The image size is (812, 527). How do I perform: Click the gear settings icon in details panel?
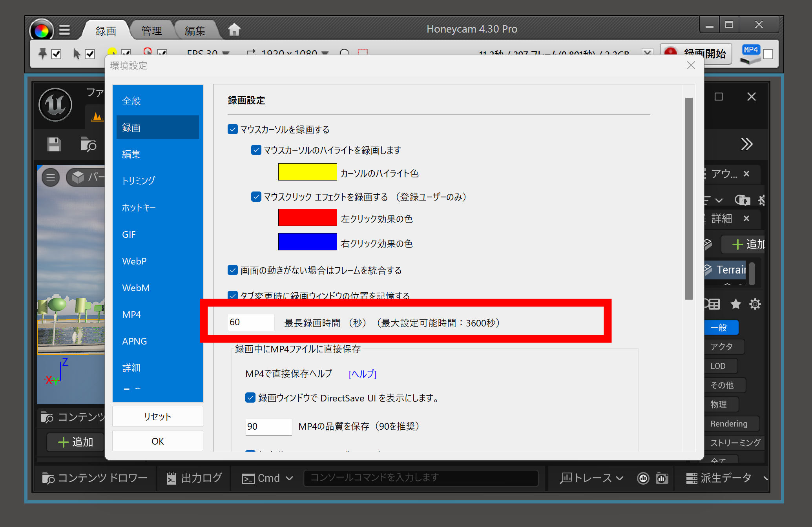[x=755, y=304]
